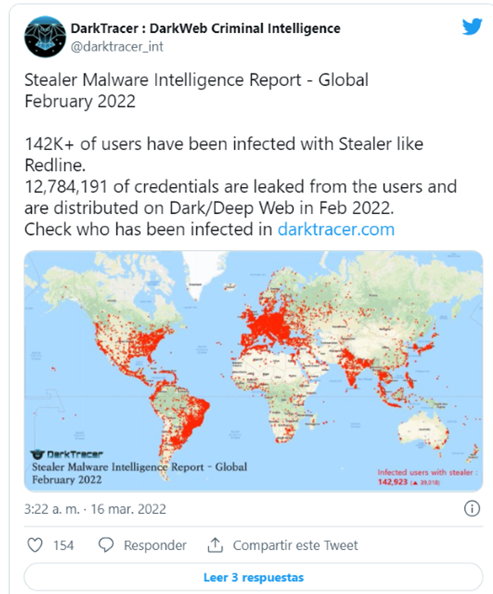
Task: Click the reply speech bubble icon
Action: click(106, 545)
